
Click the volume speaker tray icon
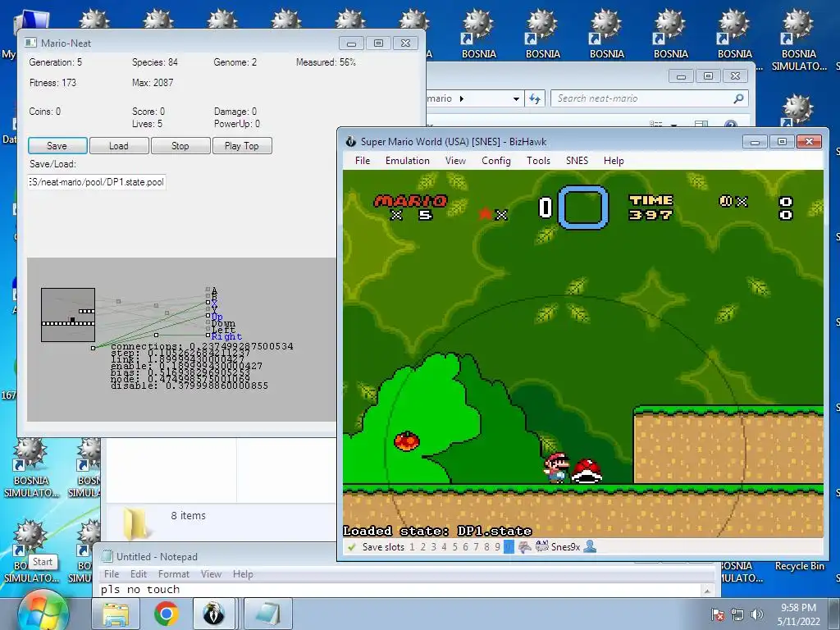756,614
